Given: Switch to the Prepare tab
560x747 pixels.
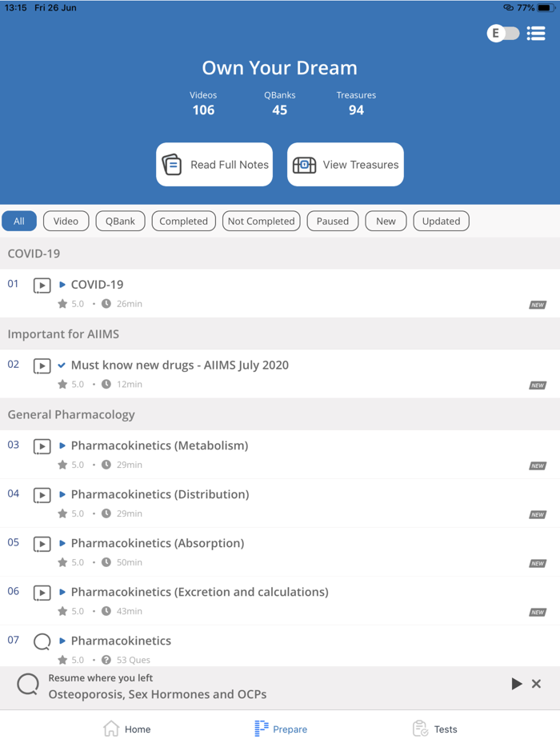Looking at the screenshot, I should (281, 729).
